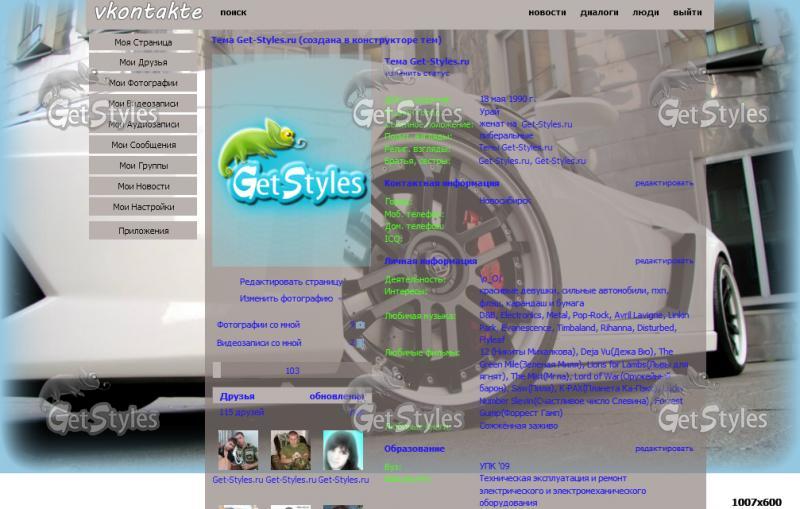Open Моя Страница in the sidebar
This screenshot has height=509, width=800.
point(143,43)
